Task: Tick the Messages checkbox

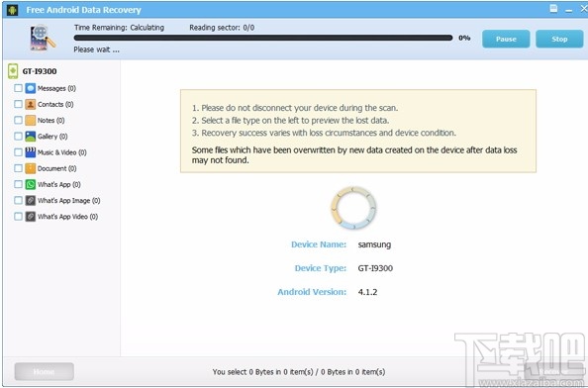Action: [18, 88]
